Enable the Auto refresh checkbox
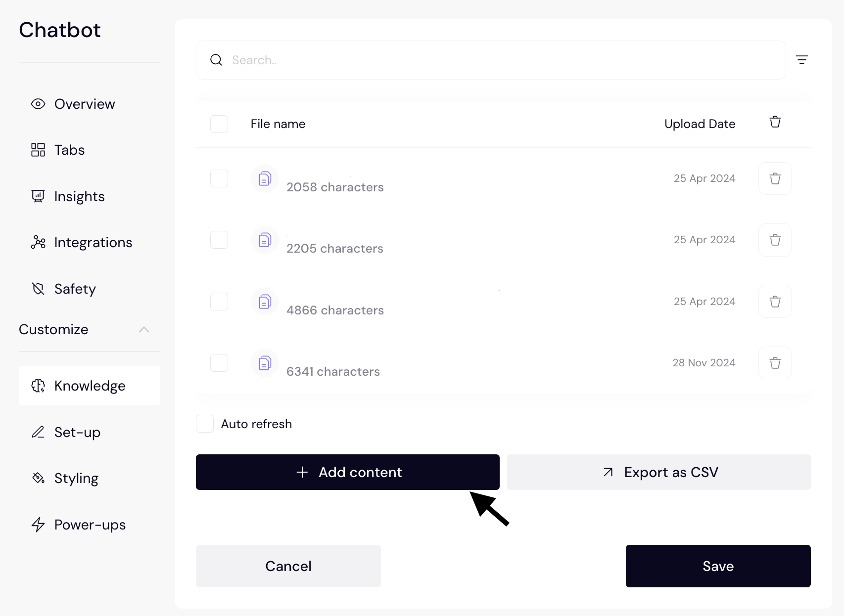The image size is (844, 616). (205, 424)
